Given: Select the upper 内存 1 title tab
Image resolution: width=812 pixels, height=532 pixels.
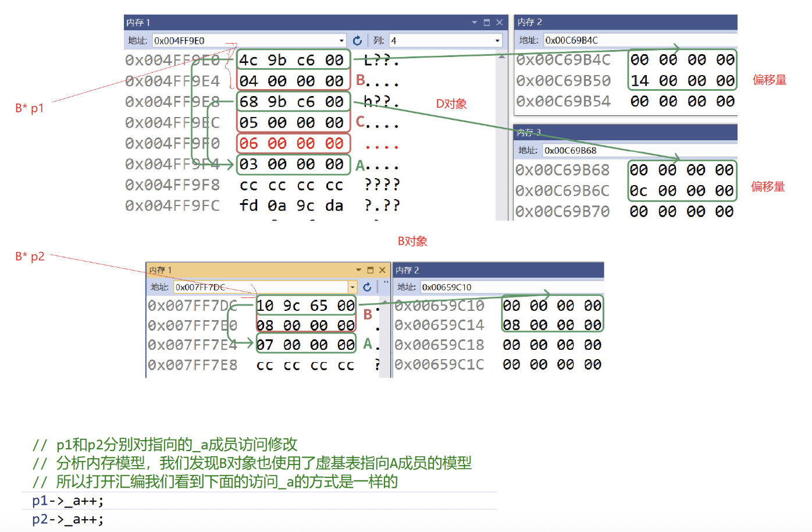Looking at the screenshot, I should coord(138,22).
